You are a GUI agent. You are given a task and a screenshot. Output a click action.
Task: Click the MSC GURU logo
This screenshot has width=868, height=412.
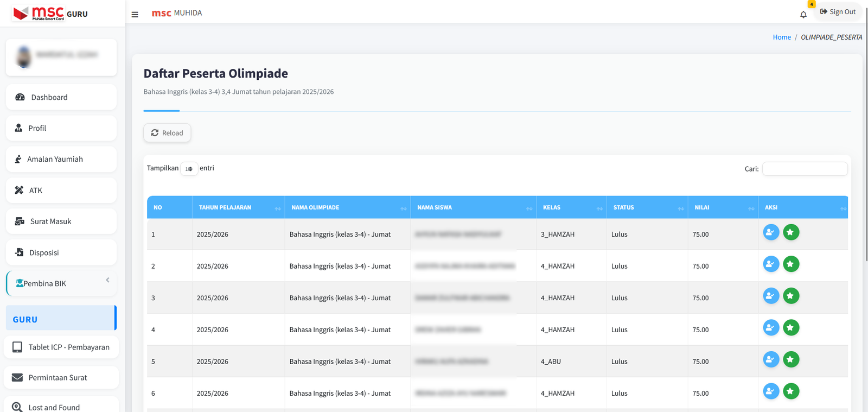pos(50,14)
